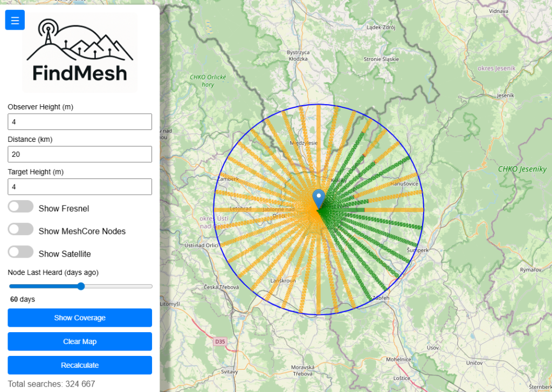552x392 pixels.
Task: Click the Node Last Heard slider
Action: 80,286
